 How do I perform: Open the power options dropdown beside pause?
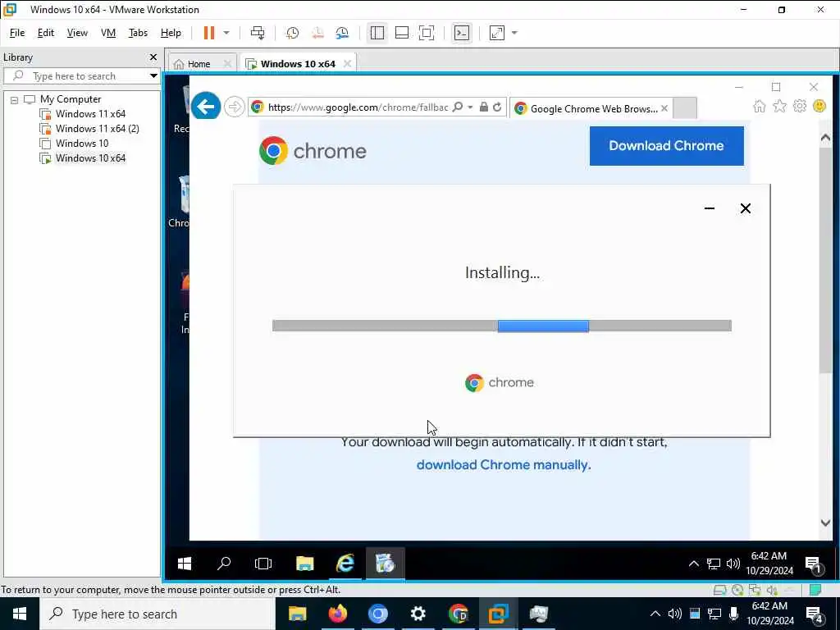pyautogui.click(x=226, y=33)
